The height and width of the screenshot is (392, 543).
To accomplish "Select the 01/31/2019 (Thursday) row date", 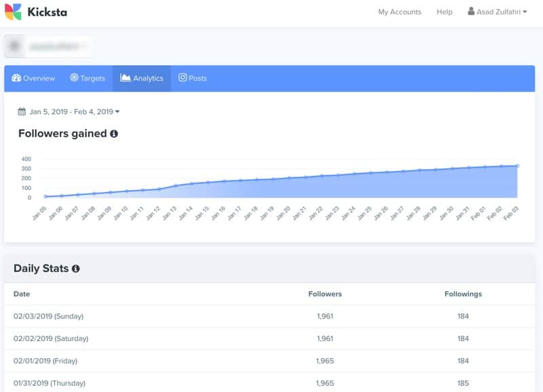I will click(x=50, y=383).
